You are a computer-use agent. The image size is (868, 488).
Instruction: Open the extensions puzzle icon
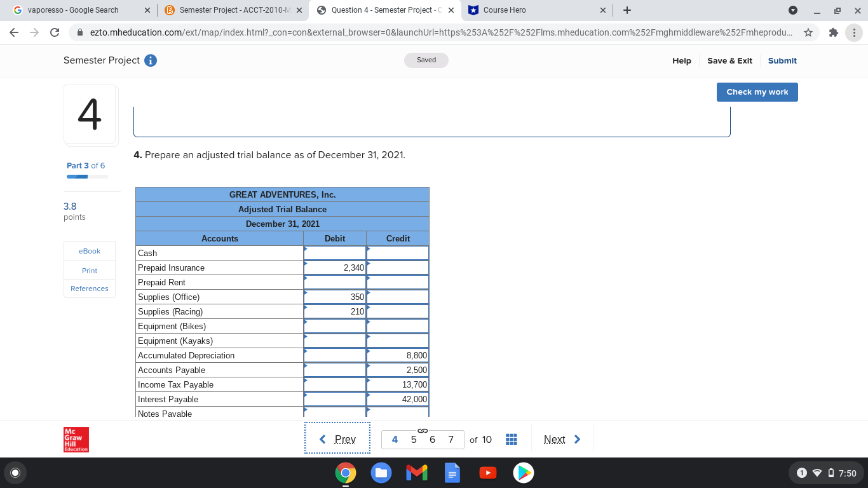834,32
